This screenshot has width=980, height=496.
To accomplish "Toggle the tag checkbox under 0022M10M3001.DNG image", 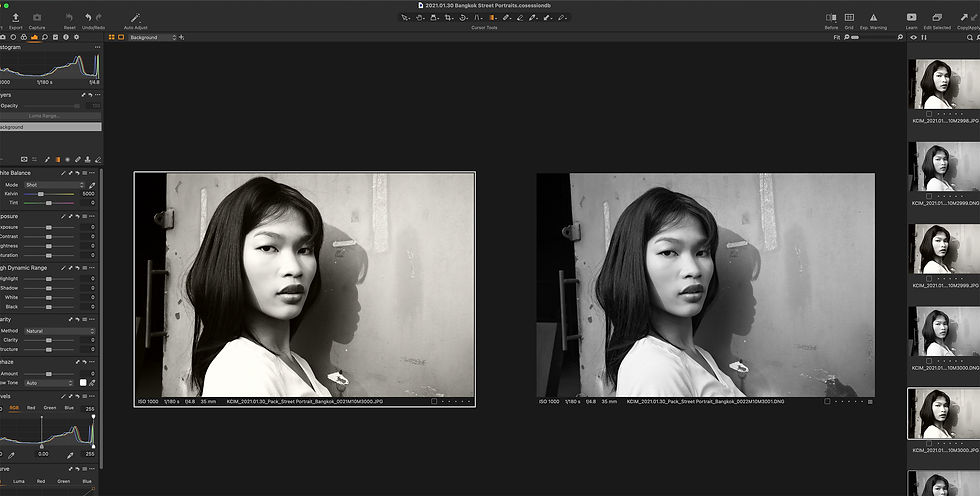I will coord(827,402).
